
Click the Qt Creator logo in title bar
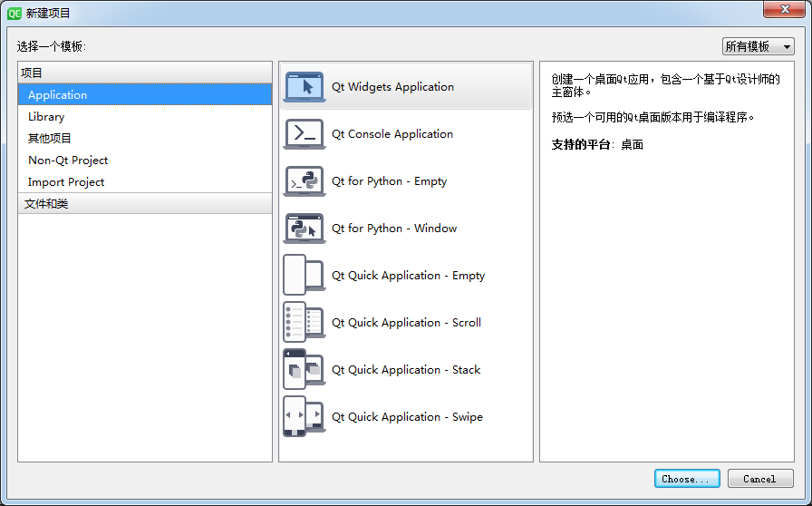[14, 13]
